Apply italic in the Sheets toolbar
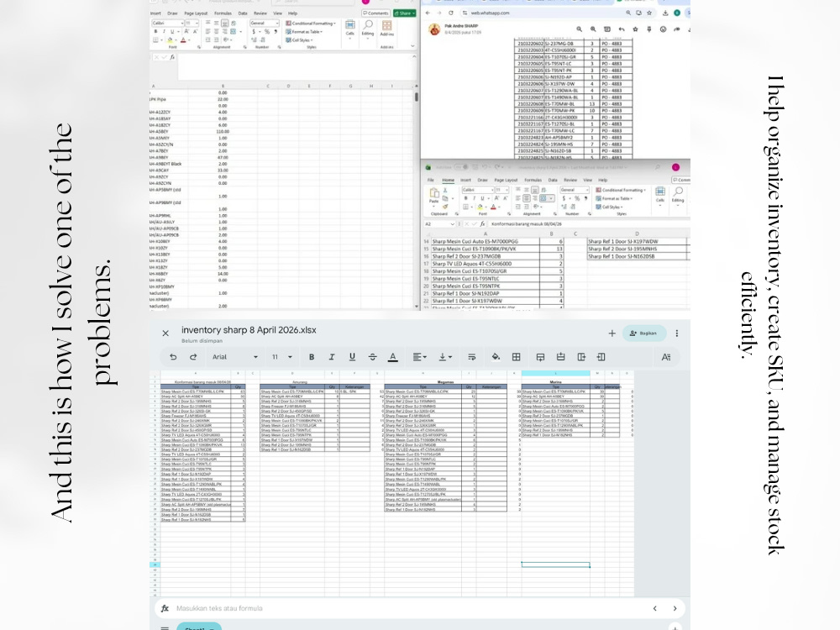Viewport: 840px width, 630px height. click(x=332, y=357)
